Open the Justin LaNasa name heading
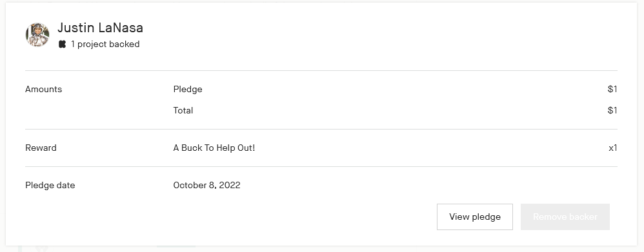Screen dimensions: 644x252 pos(100,28)
